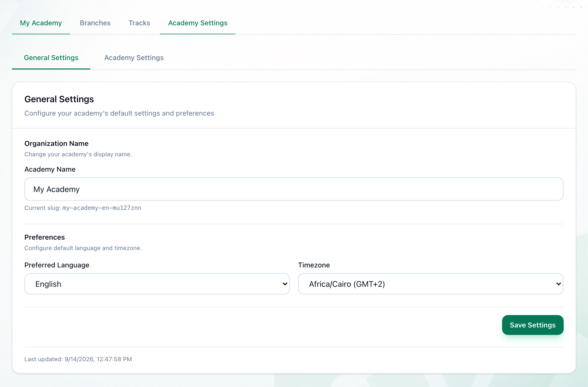This screenshot has width=588, height=387.
Task: Click the Last updated timestamp text
Action: click(x=78, y=359)
